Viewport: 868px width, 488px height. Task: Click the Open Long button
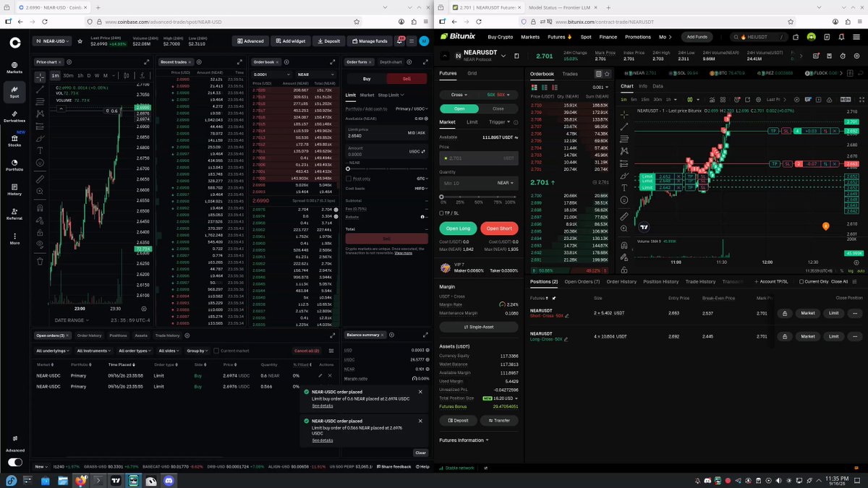[x=457, y=228]
